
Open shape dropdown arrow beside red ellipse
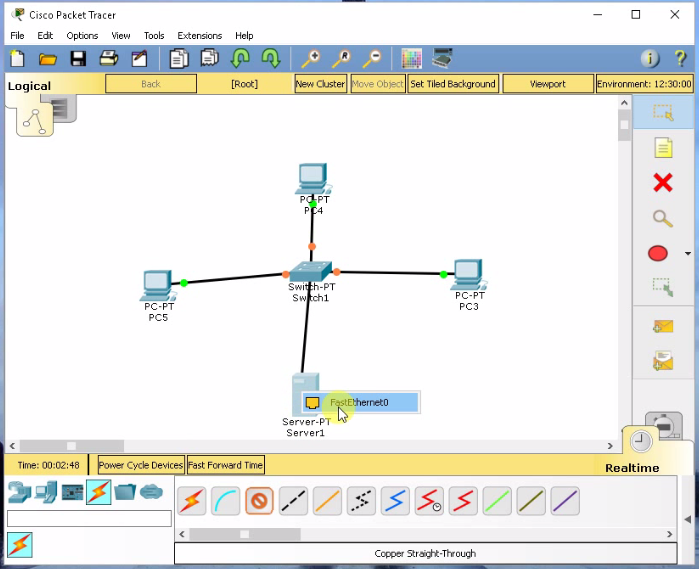688,254
